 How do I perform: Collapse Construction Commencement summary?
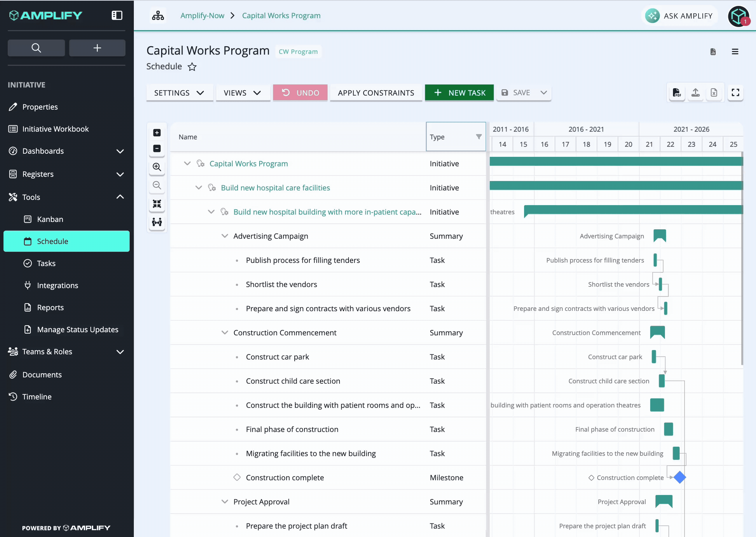225,333
